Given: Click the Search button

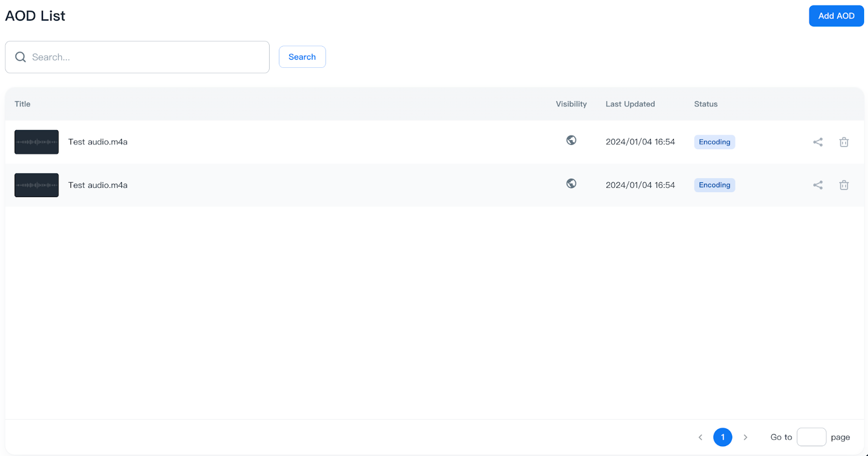Looking at the screenshot, I should [x=302, y=57].
